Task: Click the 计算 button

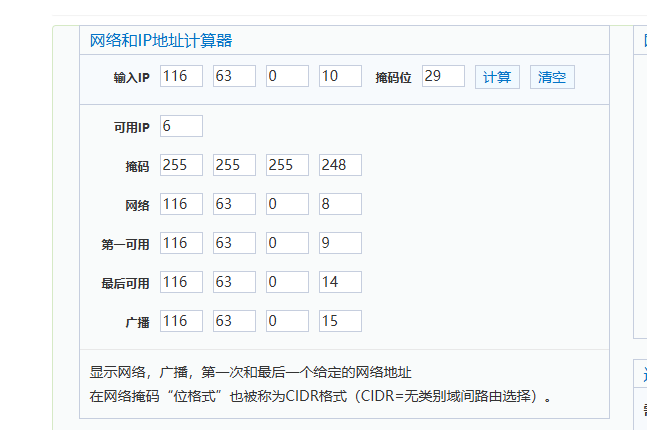Action: click(x=497, y=77)
